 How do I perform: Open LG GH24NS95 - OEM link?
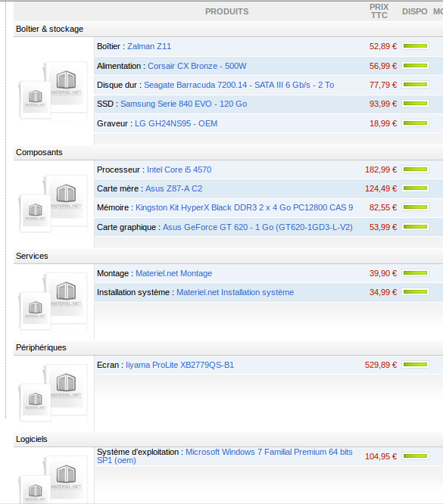point(176,123)
